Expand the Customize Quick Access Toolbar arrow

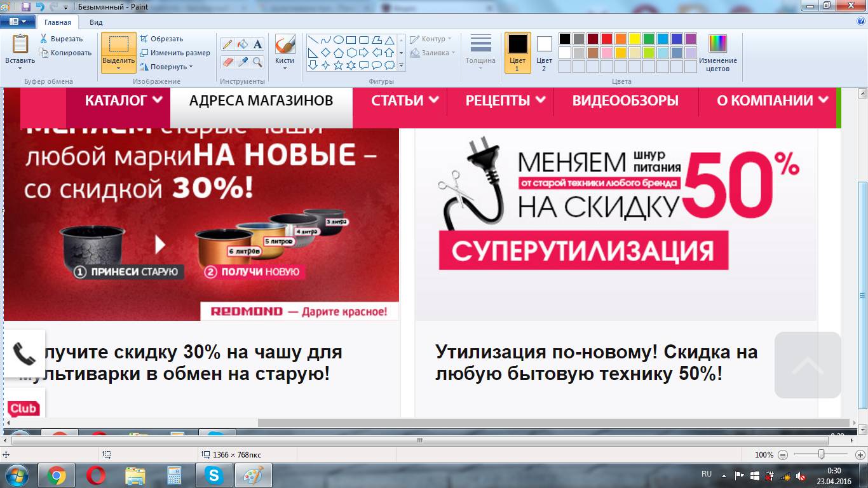point(65,8)
